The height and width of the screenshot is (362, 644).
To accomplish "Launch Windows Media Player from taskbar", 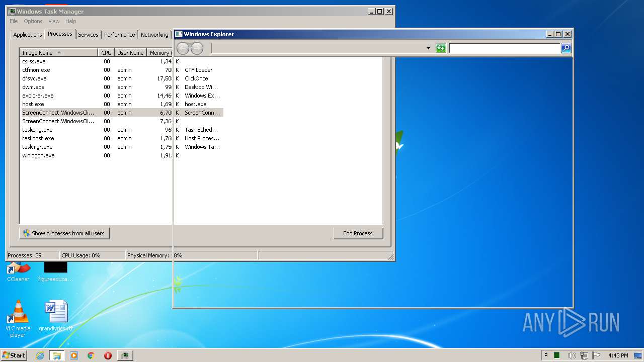I will pos(74,355).
